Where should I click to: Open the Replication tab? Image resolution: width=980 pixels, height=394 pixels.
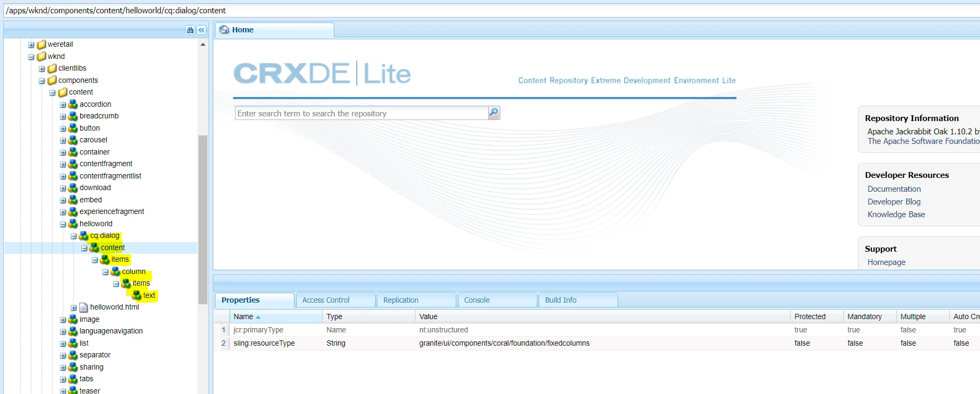417,300
